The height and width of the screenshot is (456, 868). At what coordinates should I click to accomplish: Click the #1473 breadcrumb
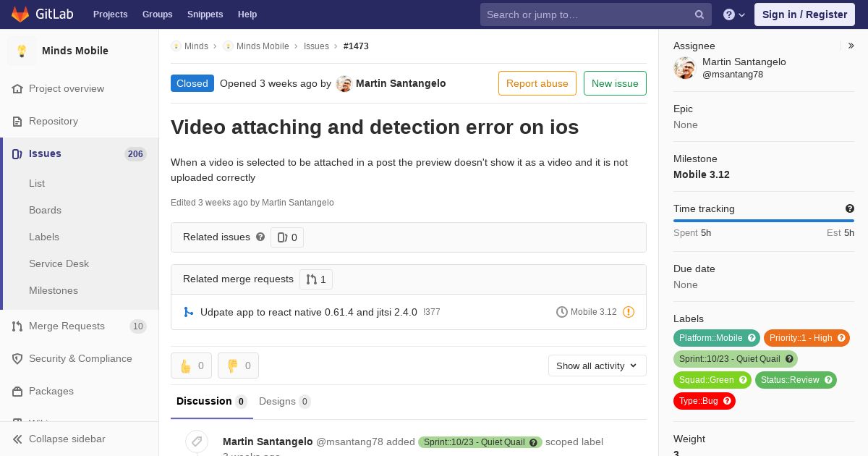[x=356, y=46]
